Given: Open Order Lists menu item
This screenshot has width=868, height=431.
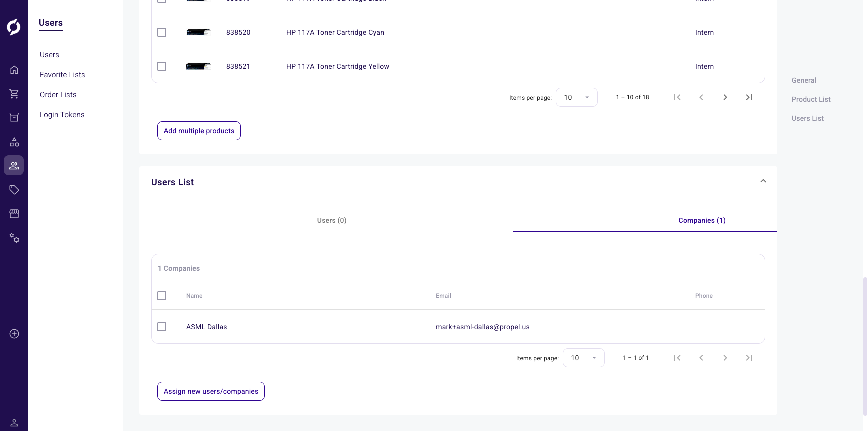Looking at the screenshot, I should [58, 95].
